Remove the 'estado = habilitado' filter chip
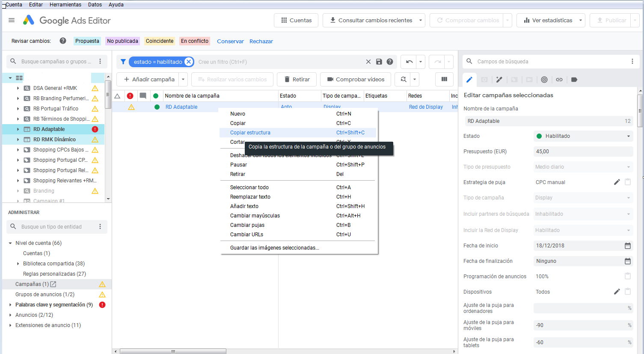The width and height of the screenshot is (644, 354). [x=189, y=62]
